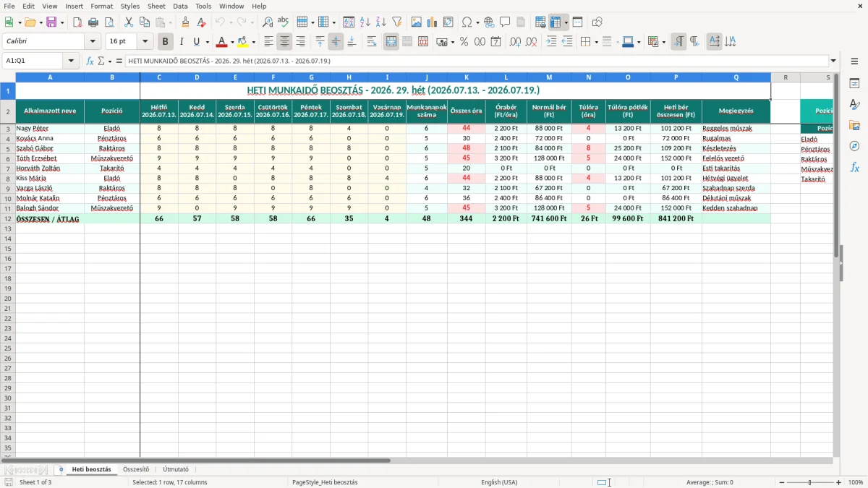Format cells as percent
868x488 pixels.
[x=464, y=42]
